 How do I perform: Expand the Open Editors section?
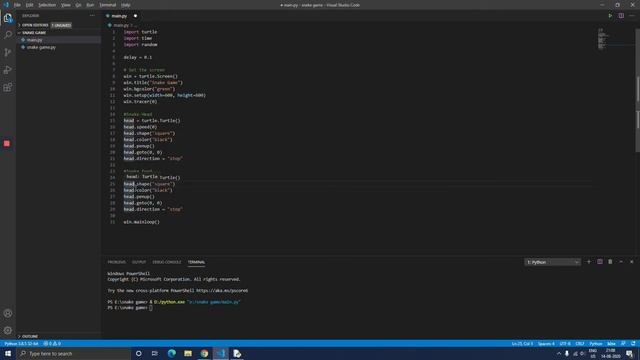coord(34,25)
